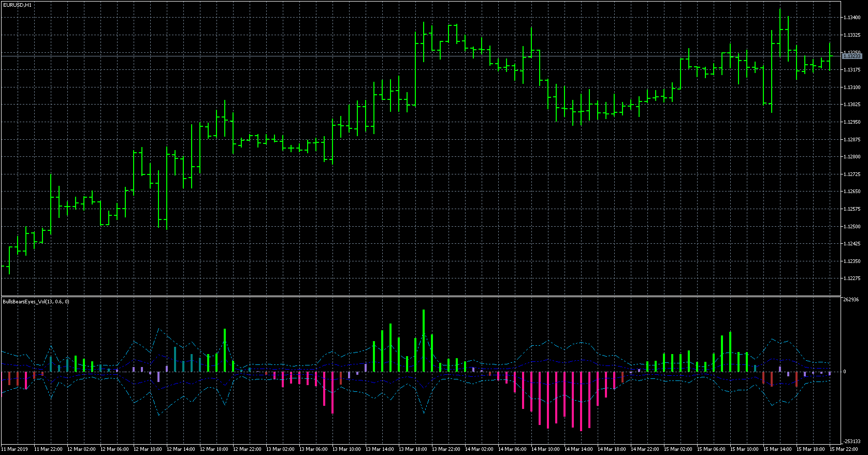
Task: Click the 11 Mar 2019 date label
Action: 16,449
